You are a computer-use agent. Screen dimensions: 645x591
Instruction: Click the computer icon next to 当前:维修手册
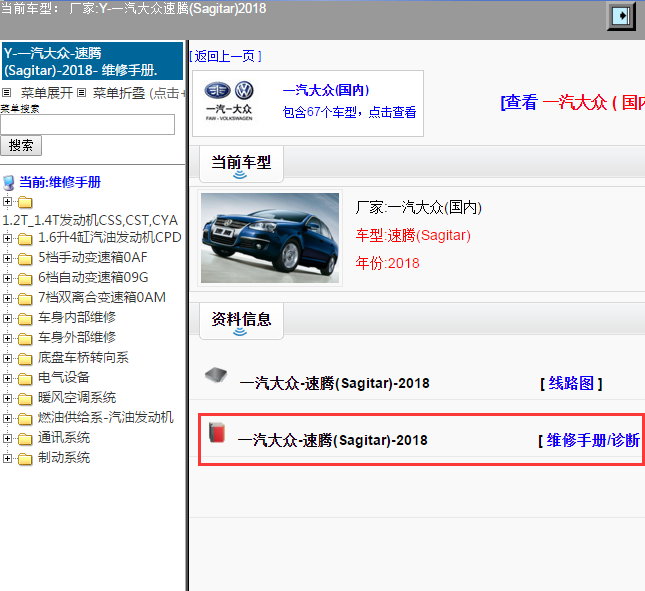coord(9,183)
